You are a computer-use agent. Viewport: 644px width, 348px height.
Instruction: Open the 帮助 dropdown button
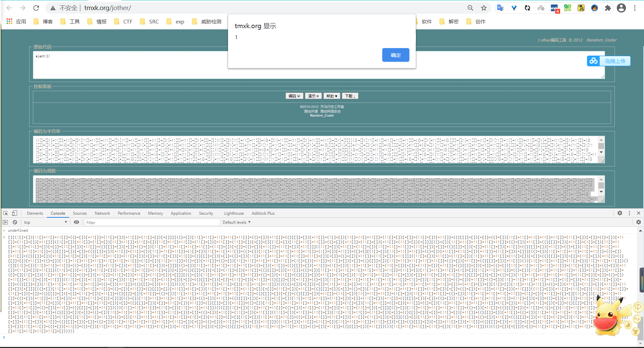(332, 96)
